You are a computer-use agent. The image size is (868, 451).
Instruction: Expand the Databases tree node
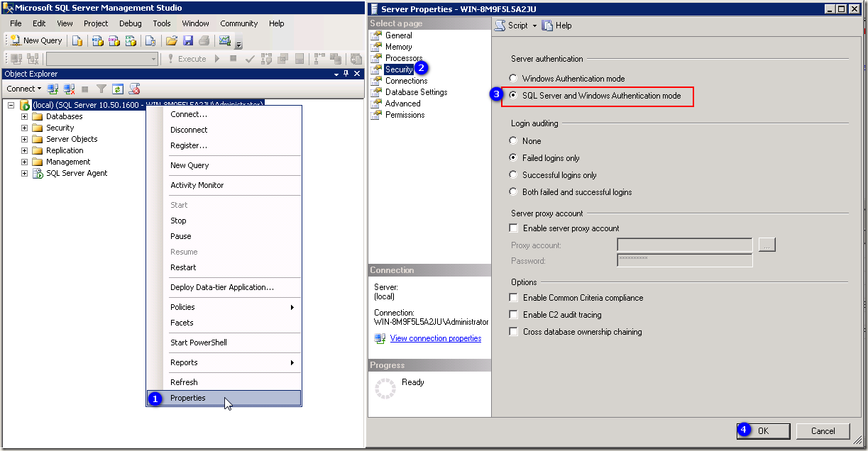point(23,116)
